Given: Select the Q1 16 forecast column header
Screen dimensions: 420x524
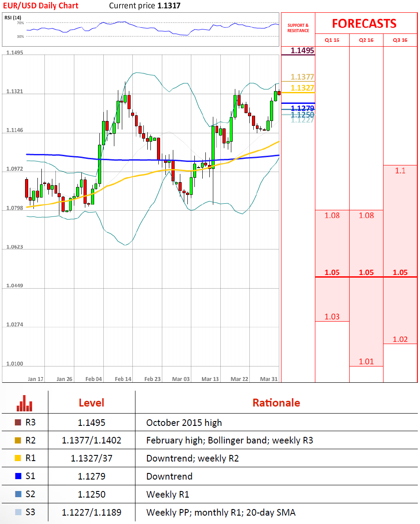Looking at the screenshot, I should click(332, 40).
